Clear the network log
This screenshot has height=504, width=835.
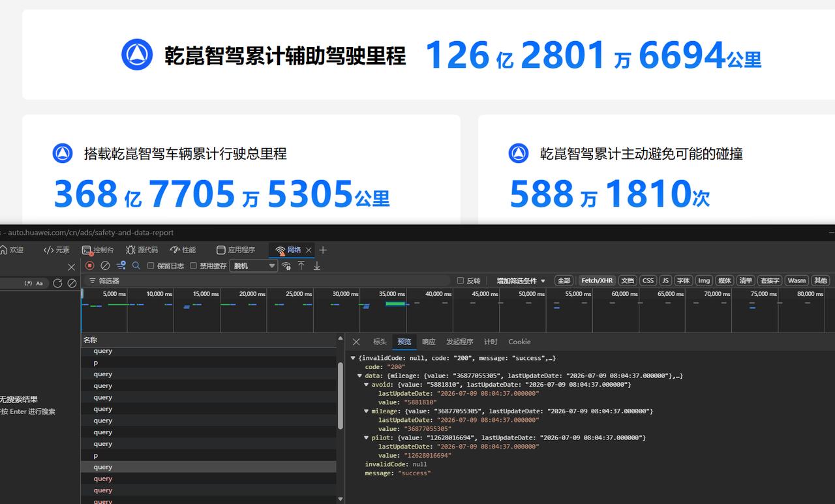tap(105, 265)
